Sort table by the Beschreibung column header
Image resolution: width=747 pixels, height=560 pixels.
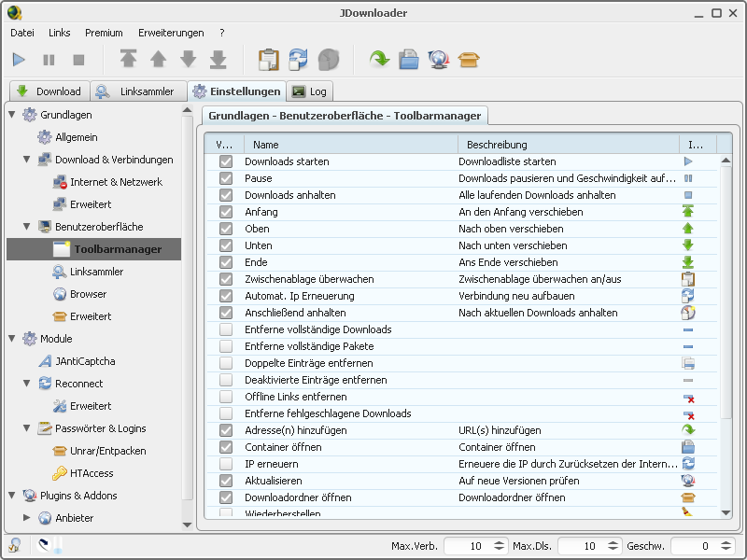569,145
